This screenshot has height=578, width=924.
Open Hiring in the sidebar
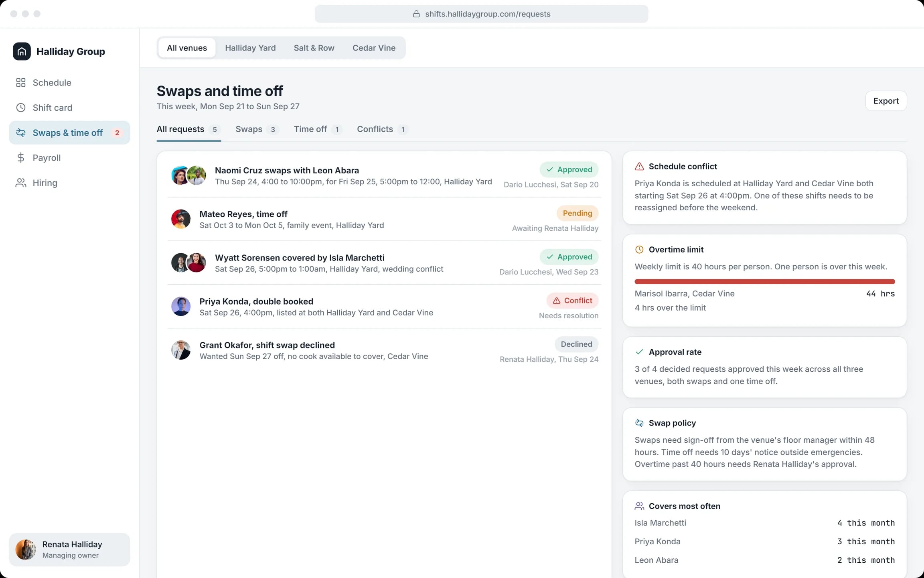click(x=69, y=183)
